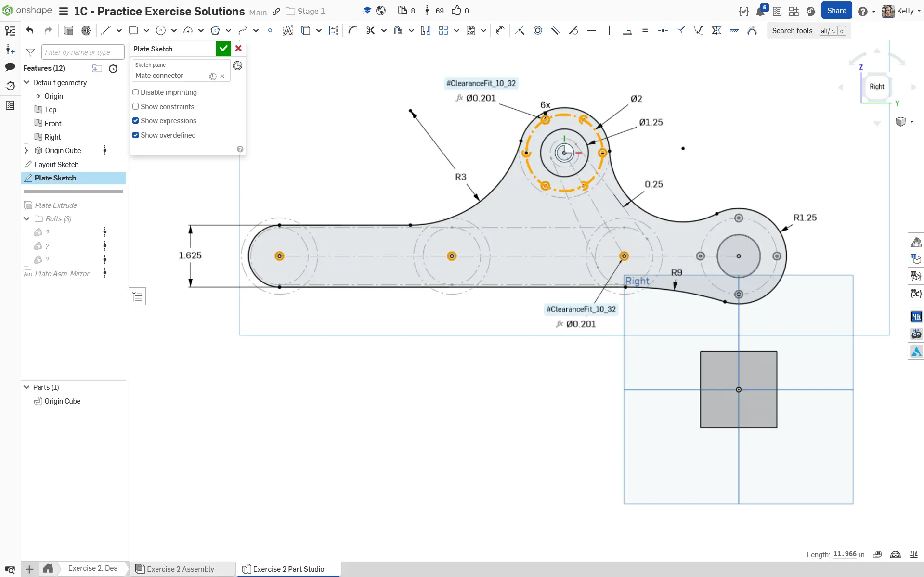Switch to Exercise 2 Assembly tab
The height and width of the screenshot is (577, 924).
point(180,569)
